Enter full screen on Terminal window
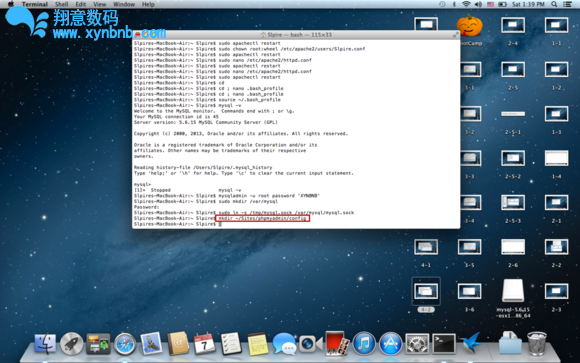 455,34
